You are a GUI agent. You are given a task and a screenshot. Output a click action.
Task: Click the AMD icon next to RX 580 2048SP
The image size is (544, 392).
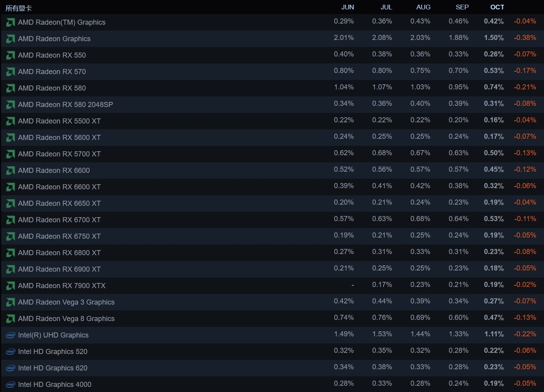point(11,105)
